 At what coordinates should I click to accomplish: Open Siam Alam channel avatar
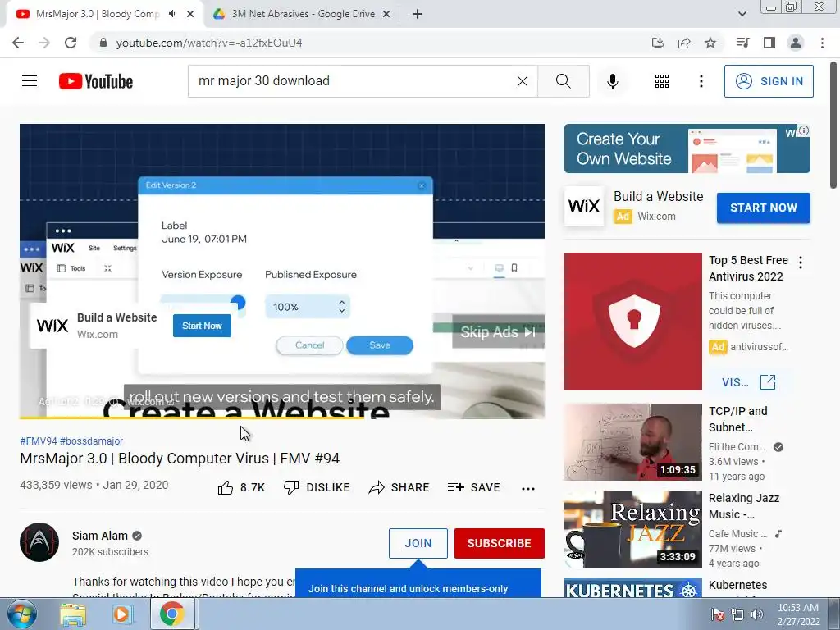click(39, 542)
